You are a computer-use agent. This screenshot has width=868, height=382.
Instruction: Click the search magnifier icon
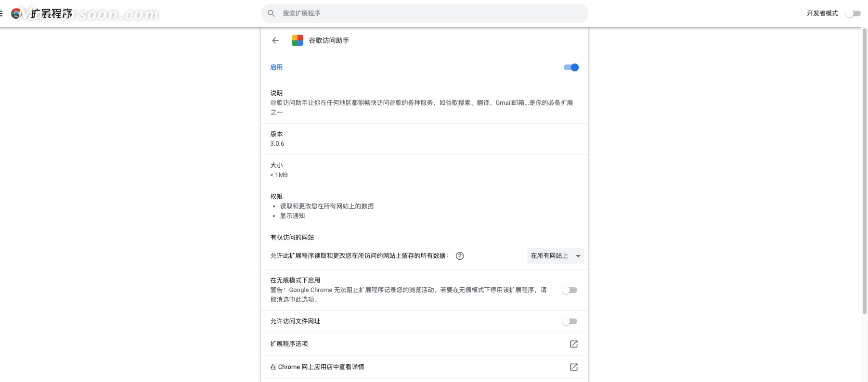[x=272, y=13]
